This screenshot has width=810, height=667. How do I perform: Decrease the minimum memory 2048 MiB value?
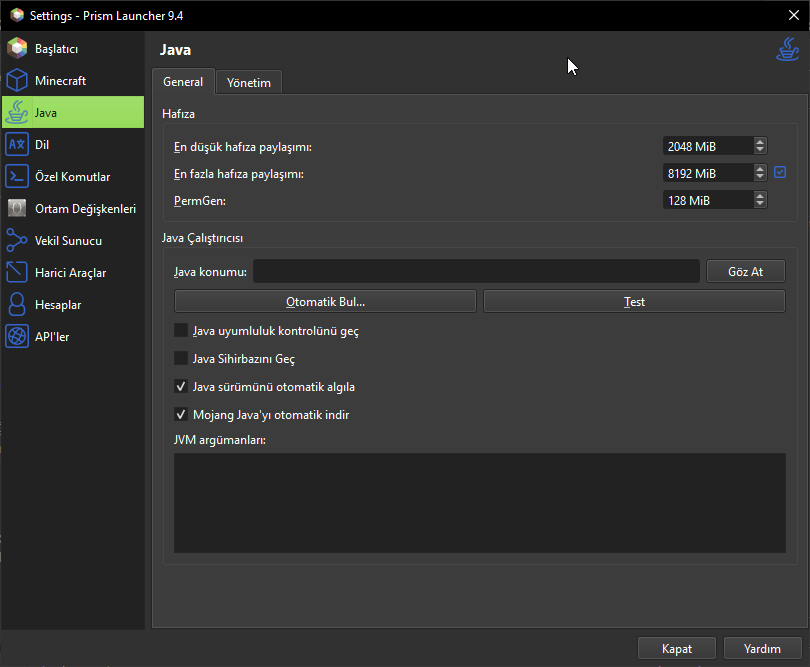[759, 150]
